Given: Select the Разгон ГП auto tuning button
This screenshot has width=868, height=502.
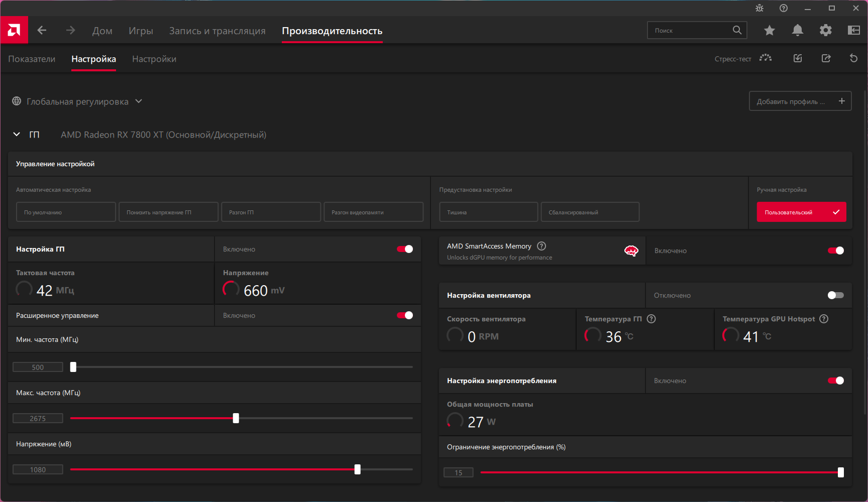Looking at the screenshot, I should coord(271,212).
